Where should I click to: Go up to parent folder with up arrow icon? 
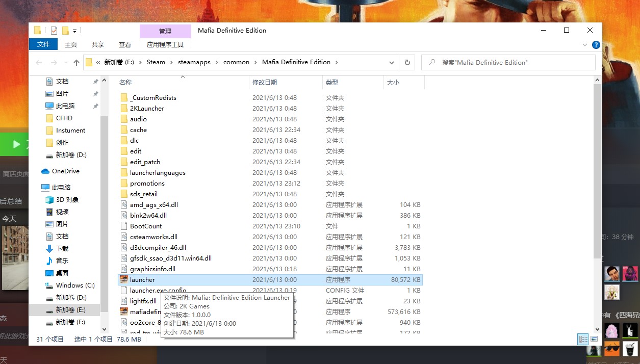pos(75,62)
